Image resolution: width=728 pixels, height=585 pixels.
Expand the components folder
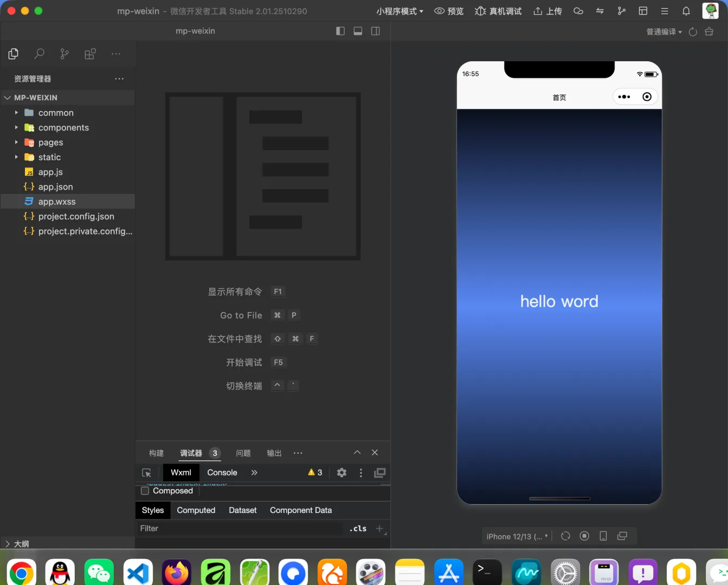pyautogui.click(x=63, y=127)
